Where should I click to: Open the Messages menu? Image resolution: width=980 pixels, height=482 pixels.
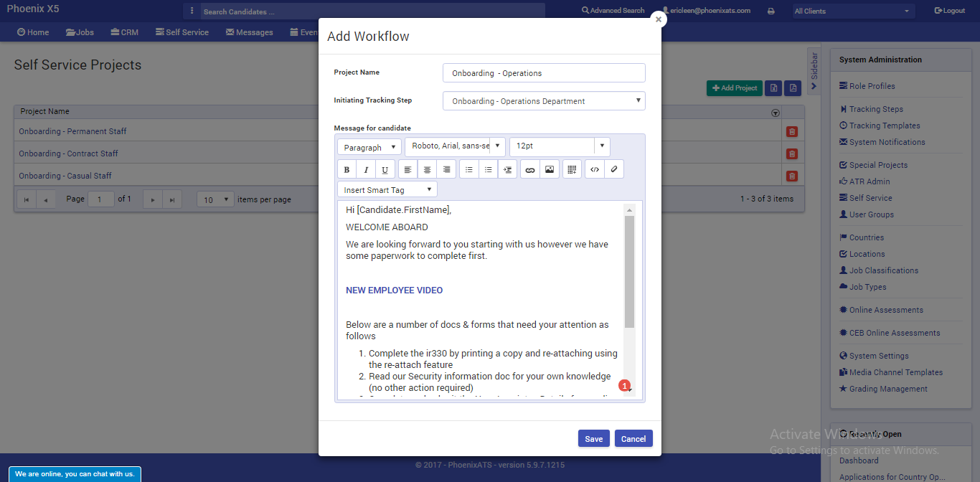coord(249,32)
